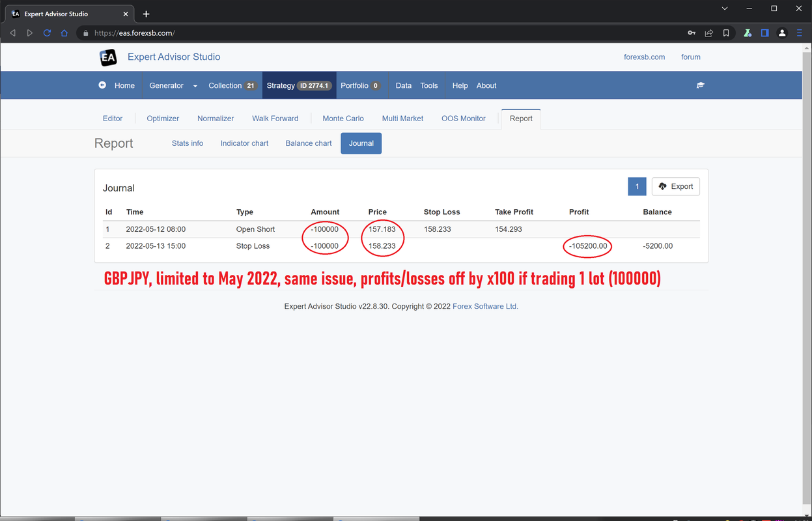Click the browser home icon
The height and width of the screenshot is (521, 812).
click(x=64, y=33)
